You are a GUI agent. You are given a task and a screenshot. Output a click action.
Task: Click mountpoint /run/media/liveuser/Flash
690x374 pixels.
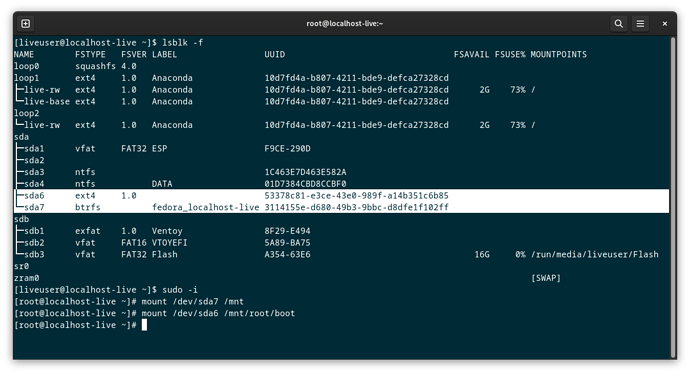pos(595,254)
